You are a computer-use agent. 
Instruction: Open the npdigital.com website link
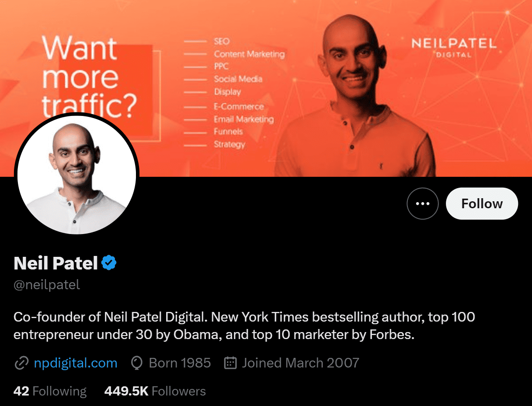tap(76, 363)
